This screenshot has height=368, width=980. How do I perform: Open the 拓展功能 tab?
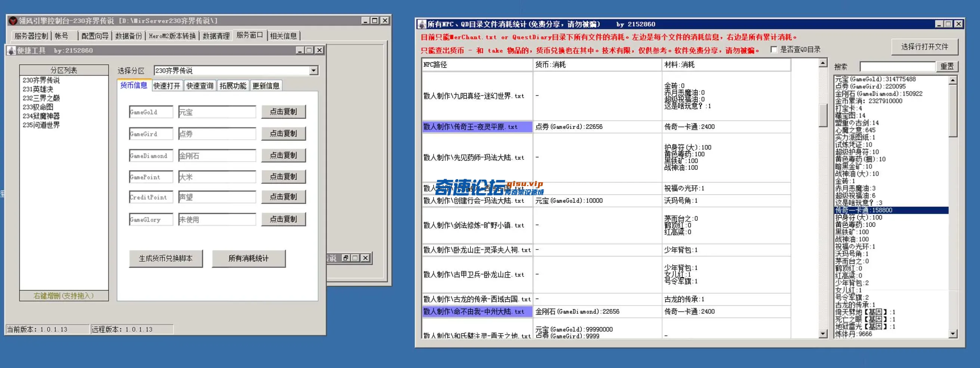click(233, 86)
